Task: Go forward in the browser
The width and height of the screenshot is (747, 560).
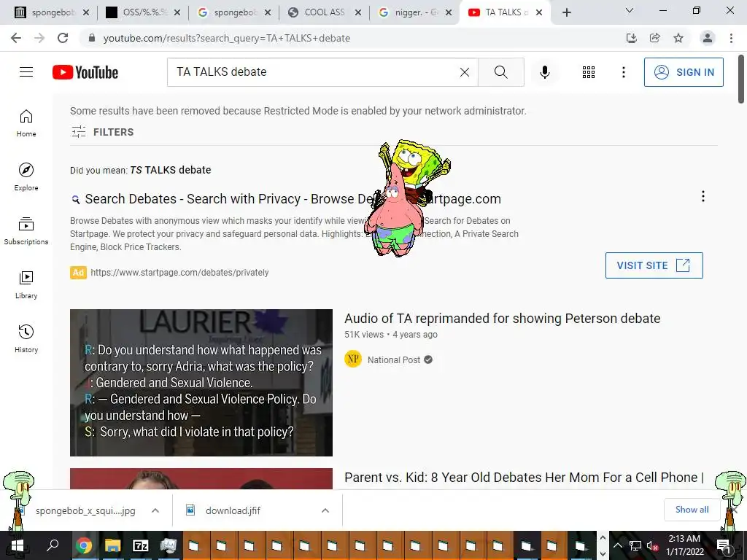Action: (x=39, y=38)
